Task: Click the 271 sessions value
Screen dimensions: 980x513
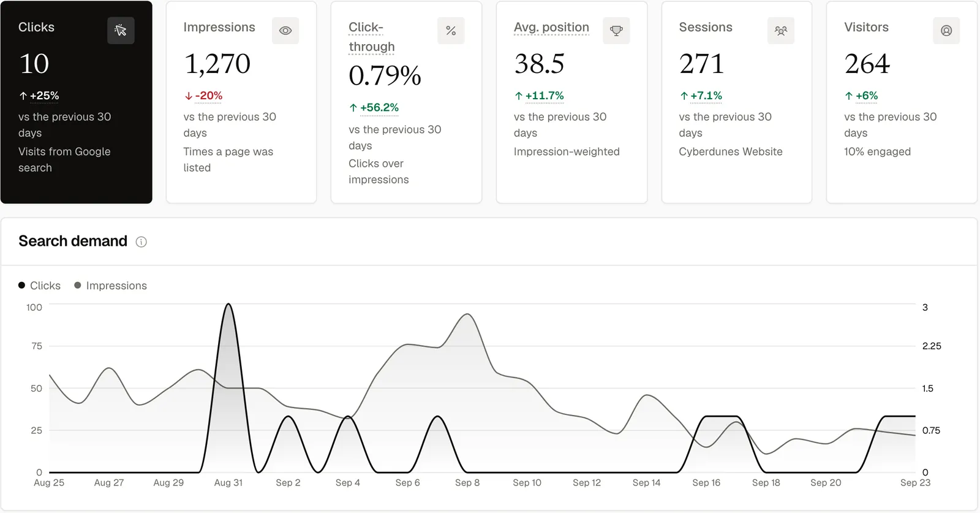Action: click(x=701, y=64)
